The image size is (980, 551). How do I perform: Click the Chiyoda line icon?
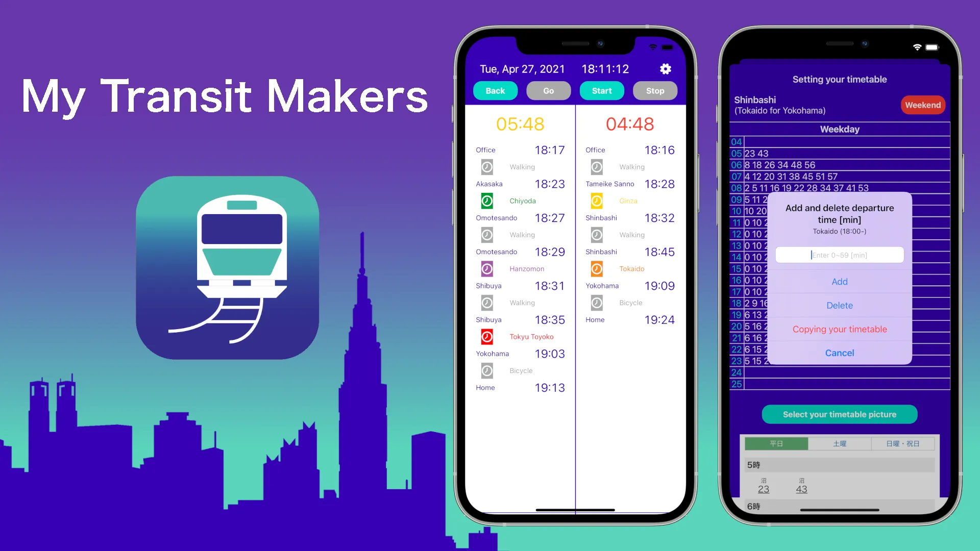coord(486,201)
